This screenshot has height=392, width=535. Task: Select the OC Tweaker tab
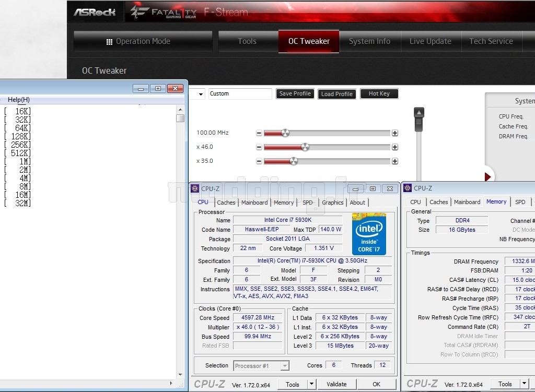(309, 42)
